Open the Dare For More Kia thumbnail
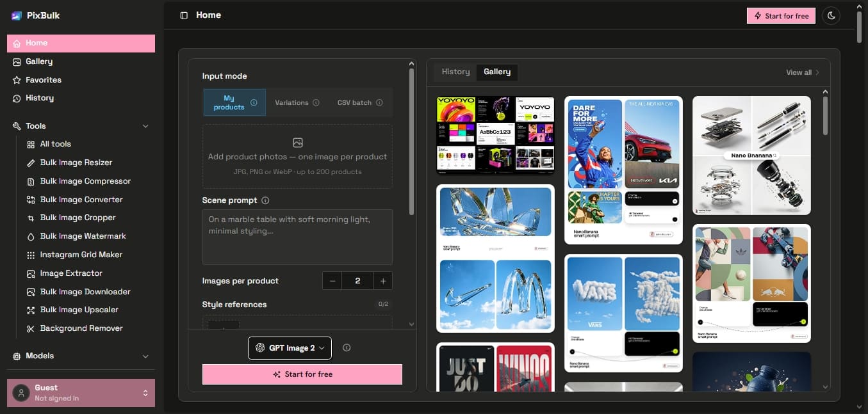The height and width of the screenshot is (414, 868). pos(623,170)
